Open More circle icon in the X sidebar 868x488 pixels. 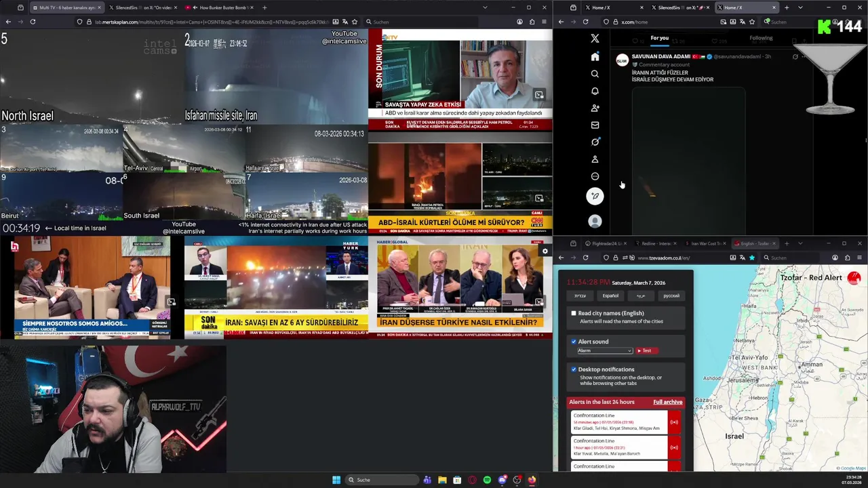click(x=595, y=176)
